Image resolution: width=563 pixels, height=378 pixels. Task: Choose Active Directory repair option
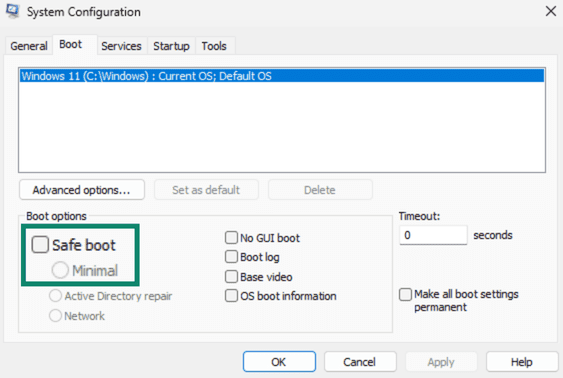(55, 296)
